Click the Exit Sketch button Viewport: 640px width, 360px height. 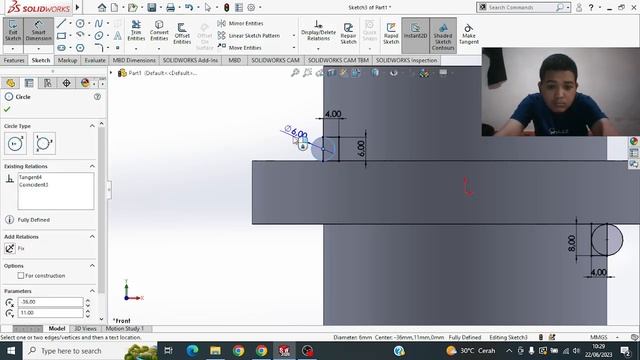[13, 31]
